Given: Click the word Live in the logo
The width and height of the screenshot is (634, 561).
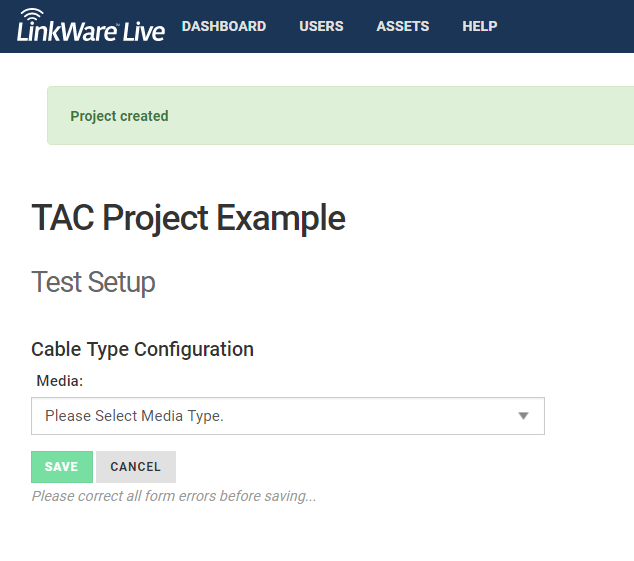Looking at the screenshot, I should click(x=144, y=32).
